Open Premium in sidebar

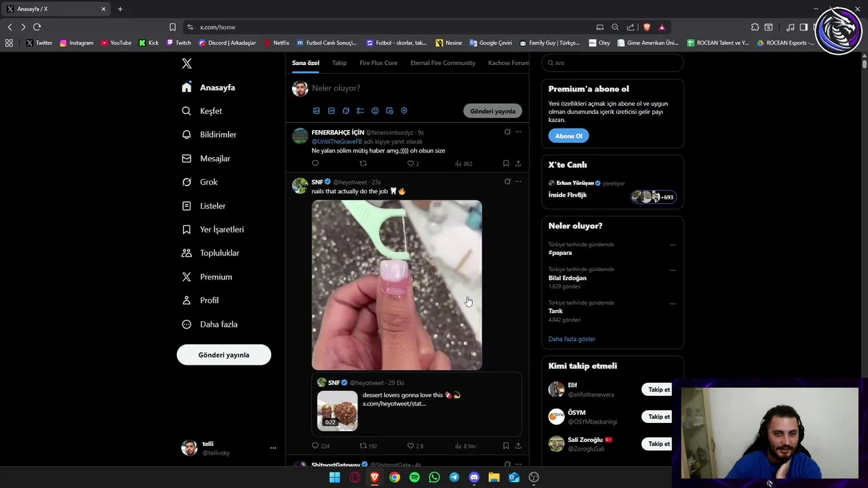[x=207, y=277]
